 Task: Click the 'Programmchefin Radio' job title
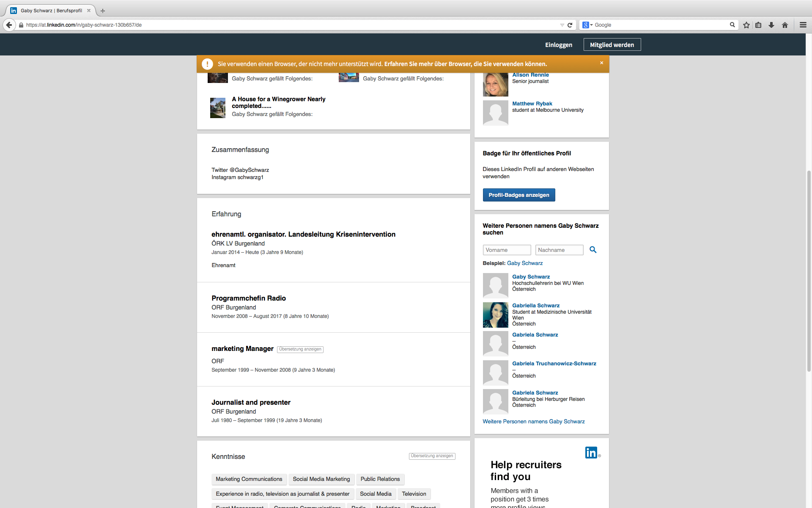(249, 298)
